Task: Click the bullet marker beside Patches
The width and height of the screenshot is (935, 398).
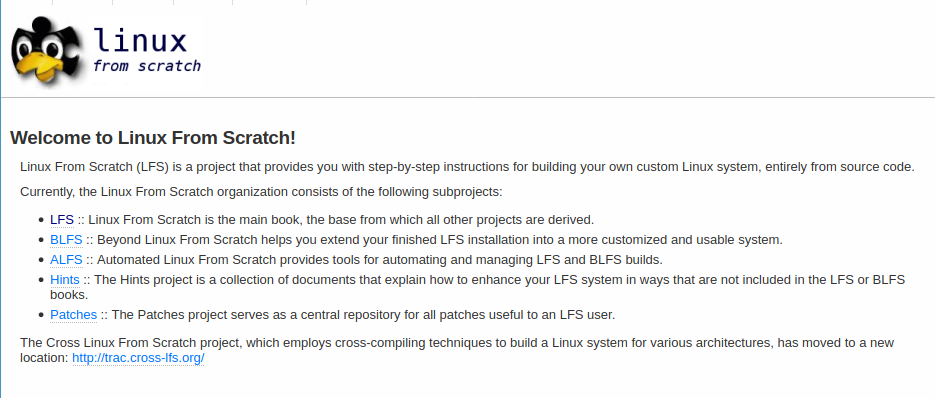Action: pyautogui.click(x=41, y=315)
